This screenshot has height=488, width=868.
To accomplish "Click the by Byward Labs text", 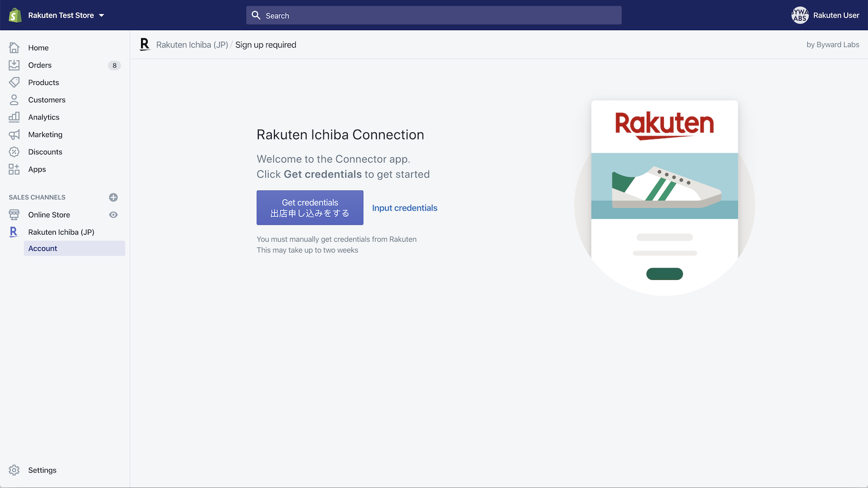I will tap(833, 44).
